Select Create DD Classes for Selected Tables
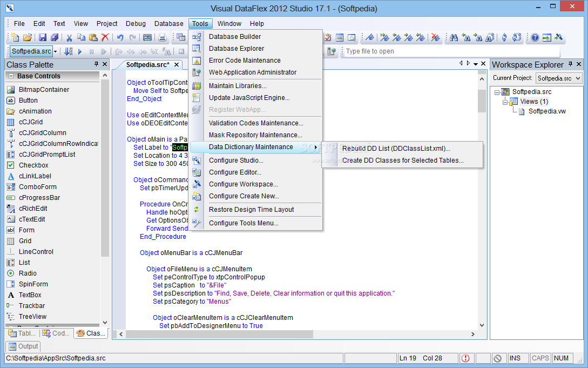The height and width of the screenshot is (368, 588). pyautogui.click(x=403, y=160)
